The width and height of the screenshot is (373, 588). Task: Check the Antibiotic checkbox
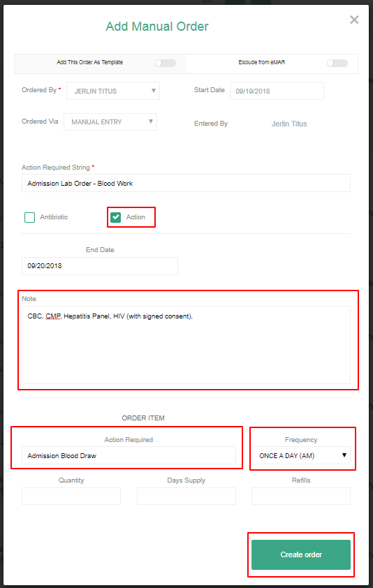click(29, 217)
